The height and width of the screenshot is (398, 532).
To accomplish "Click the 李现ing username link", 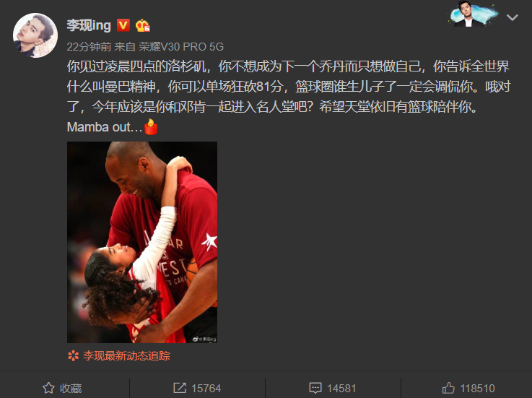I will (89, 25).
